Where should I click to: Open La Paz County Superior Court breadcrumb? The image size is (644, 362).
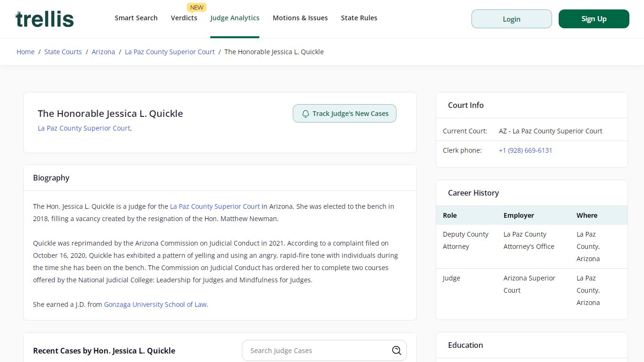[x=170, y=52]
